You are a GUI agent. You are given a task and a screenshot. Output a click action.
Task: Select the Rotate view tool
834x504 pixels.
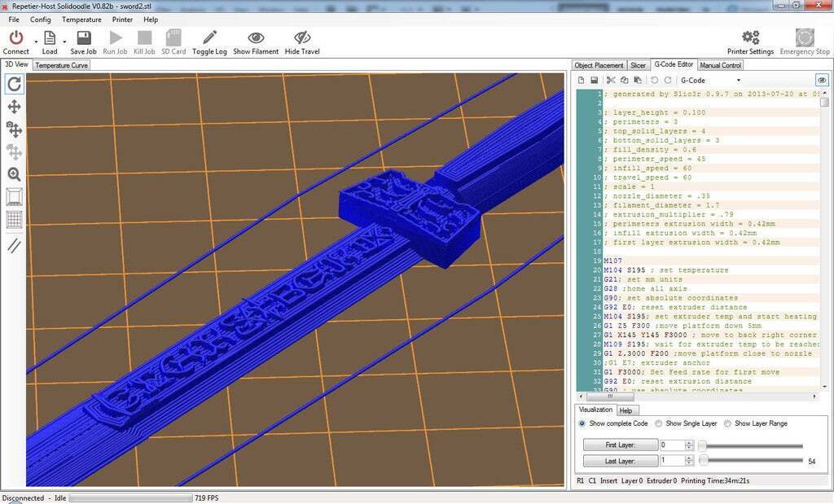coord(15,84)
